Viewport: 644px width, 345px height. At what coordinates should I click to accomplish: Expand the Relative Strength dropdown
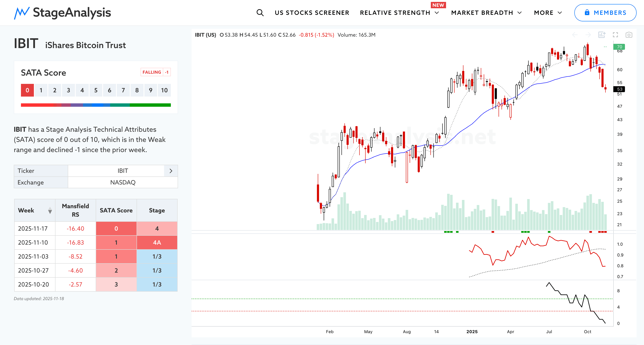437,13
